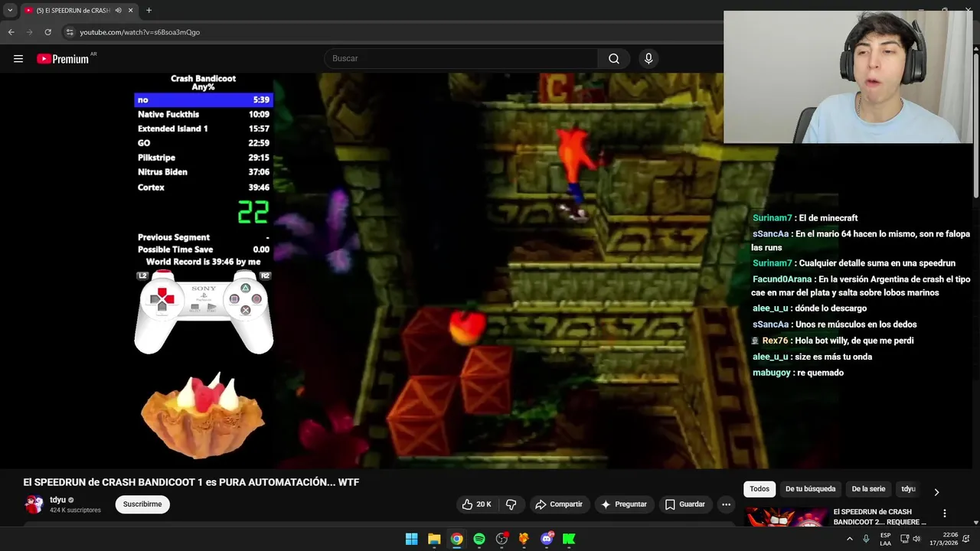Image resolution: width=980 pixels, height=551 pixels.
Task: Select the Todos filter chip
Action: (x=759, y=489)
